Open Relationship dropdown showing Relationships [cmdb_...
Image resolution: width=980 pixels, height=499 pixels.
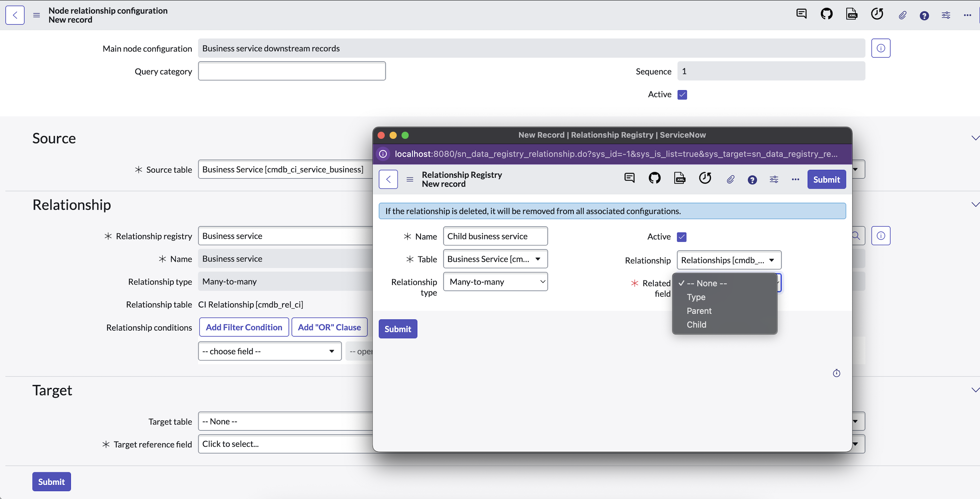pyautogui.click(x=729, y=260)
